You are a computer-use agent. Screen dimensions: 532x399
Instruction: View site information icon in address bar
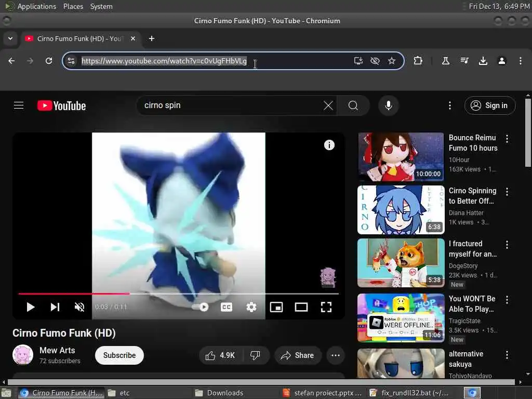click(71, 61)
